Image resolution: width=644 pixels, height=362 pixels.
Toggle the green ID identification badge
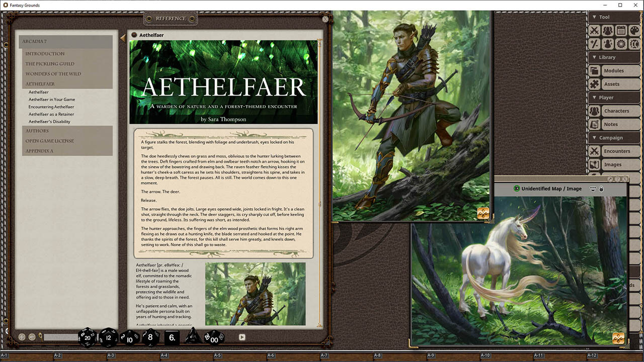pyautogui.click(x=517, y=189)
